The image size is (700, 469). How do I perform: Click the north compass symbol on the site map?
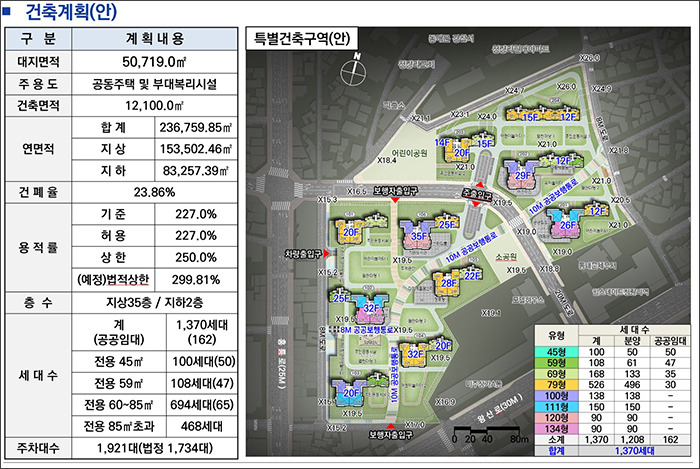coord(354,70)
